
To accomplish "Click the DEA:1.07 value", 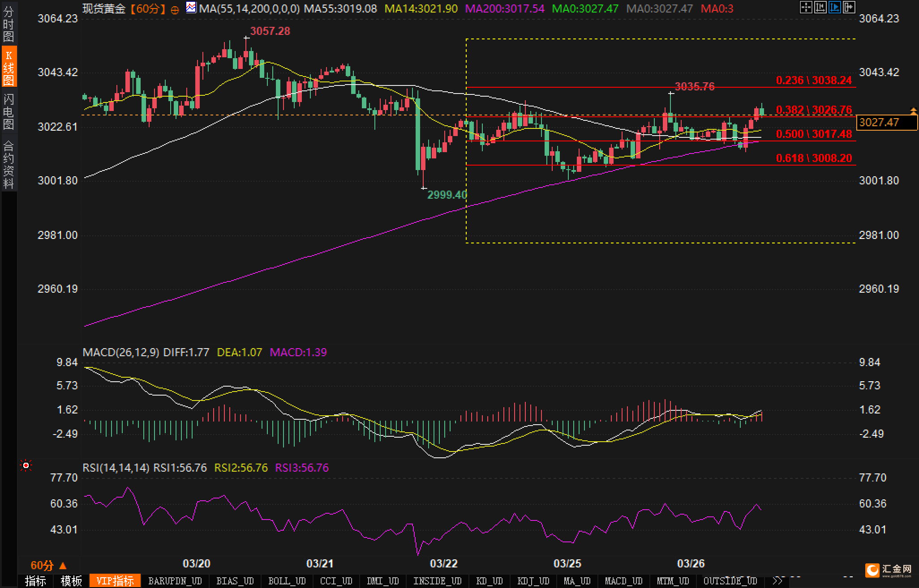I will (239, 352).
